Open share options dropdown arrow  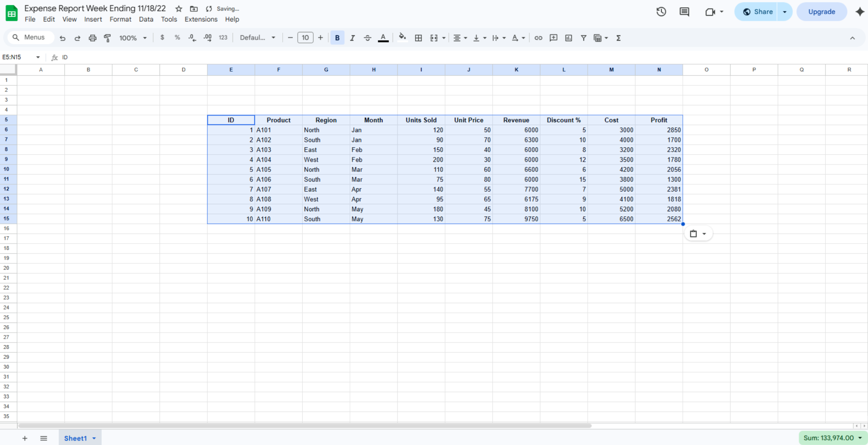pos(785,12)
